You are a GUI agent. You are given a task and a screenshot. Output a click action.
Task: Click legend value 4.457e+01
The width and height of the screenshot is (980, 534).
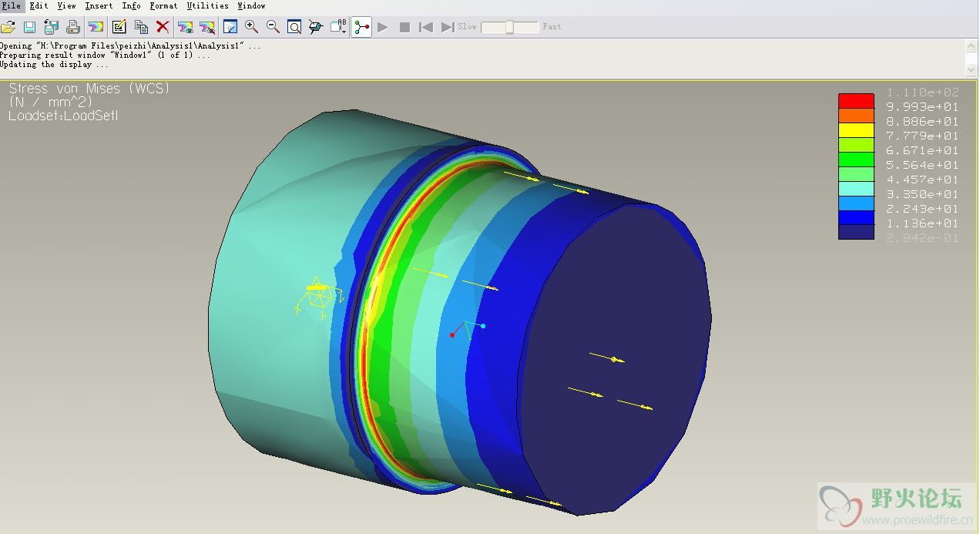click(923, 180)
